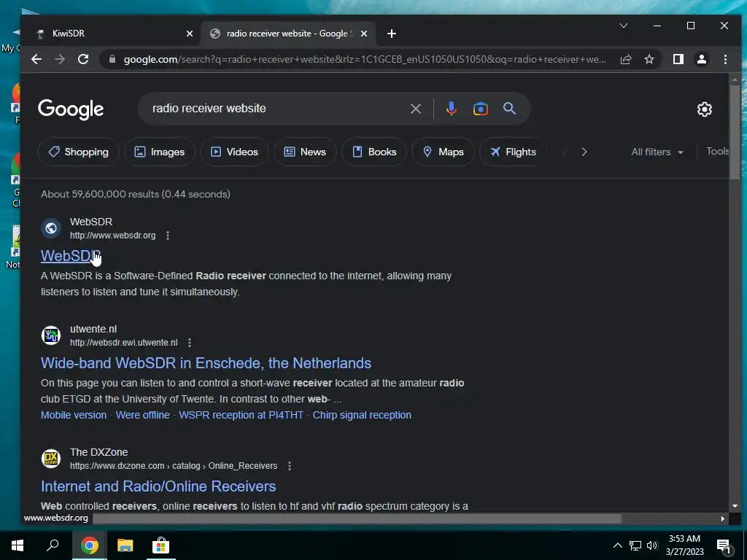Reload the Google search page
The image size is (747, 560).
83,59
